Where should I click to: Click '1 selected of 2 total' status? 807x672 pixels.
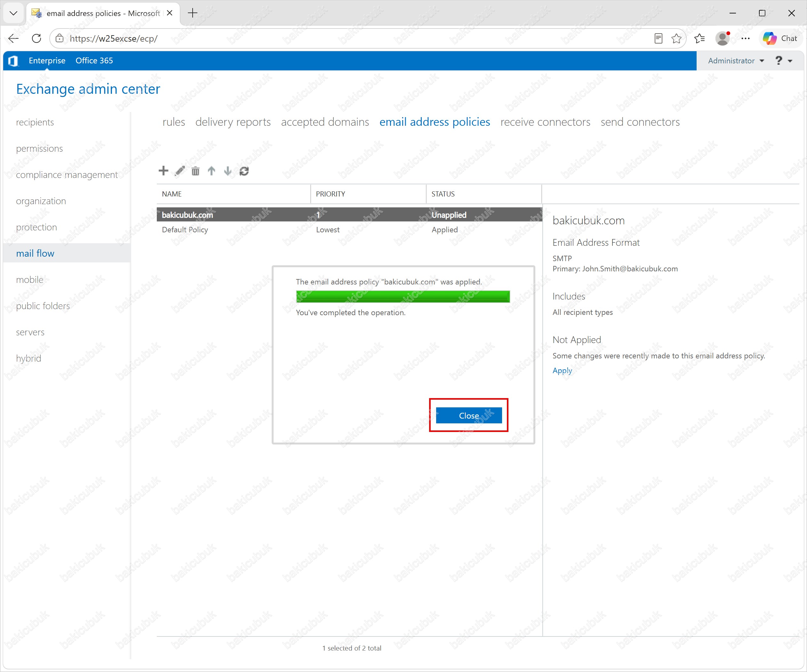tap(352, 648)
